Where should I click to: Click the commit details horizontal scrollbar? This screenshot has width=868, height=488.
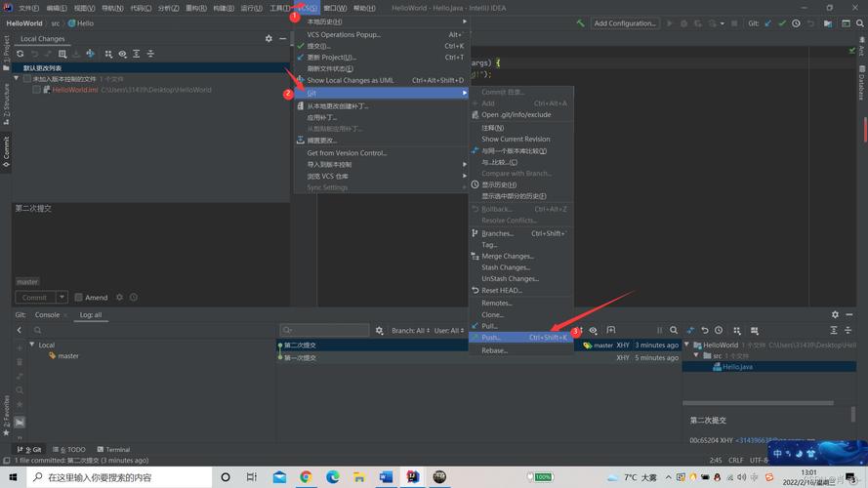(x=758, y=403)
